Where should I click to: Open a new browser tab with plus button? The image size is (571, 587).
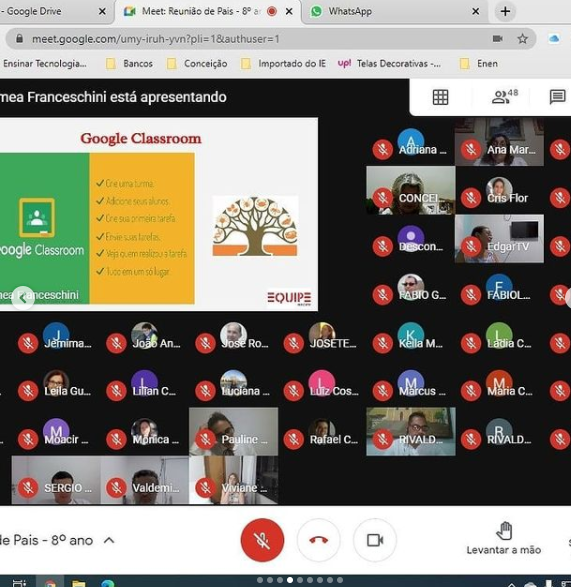505,12
